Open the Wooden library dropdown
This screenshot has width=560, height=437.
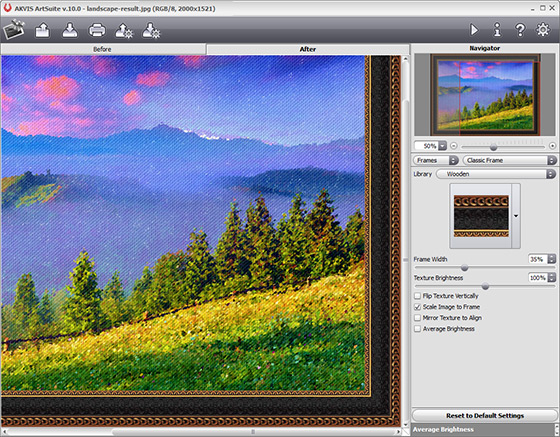coord(496,174)
